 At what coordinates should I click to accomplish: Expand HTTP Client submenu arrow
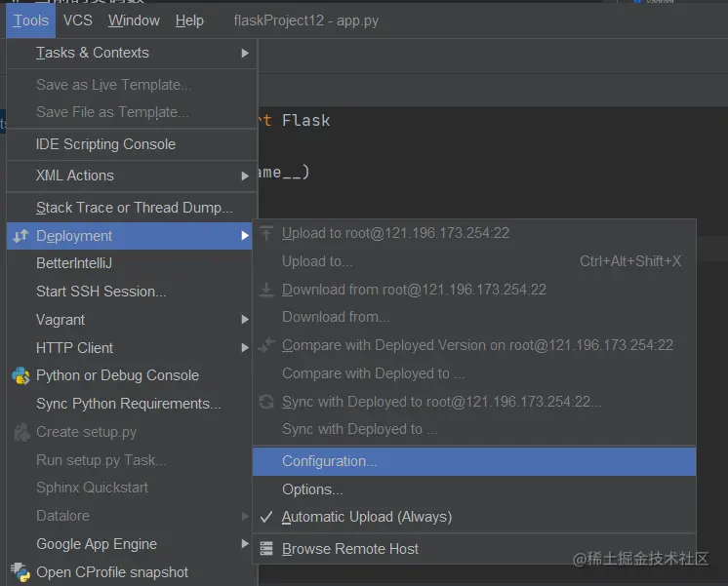pos(245,347)
